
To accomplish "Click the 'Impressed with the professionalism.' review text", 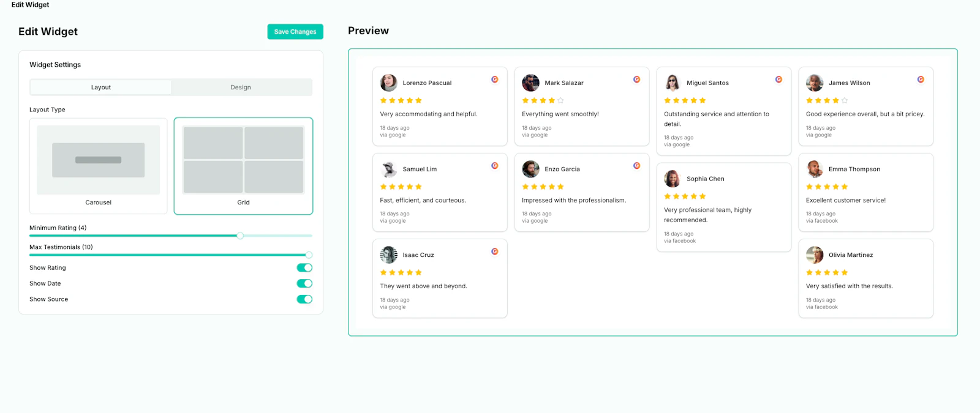I will (x=574, y=201).
